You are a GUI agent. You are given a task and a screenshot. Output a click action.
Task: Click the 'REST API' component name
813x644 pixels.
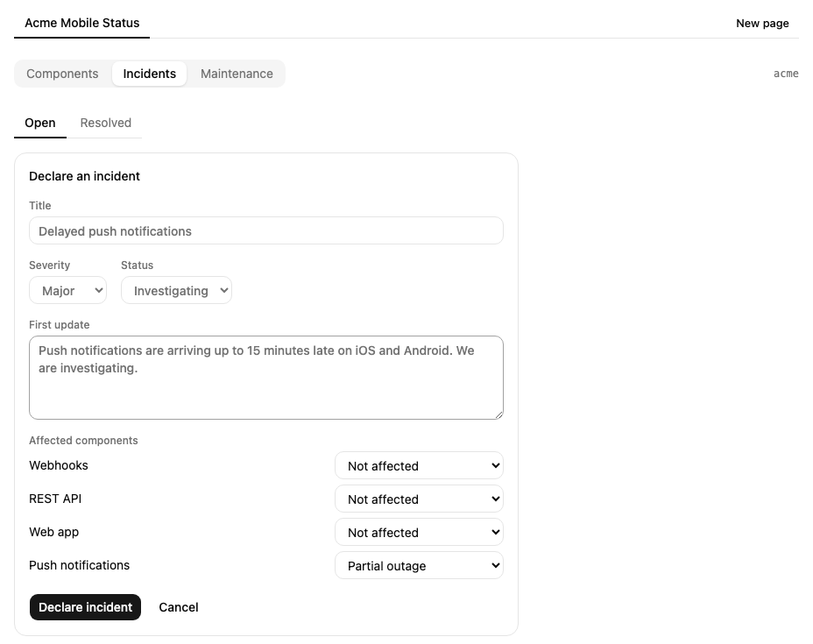55,499
